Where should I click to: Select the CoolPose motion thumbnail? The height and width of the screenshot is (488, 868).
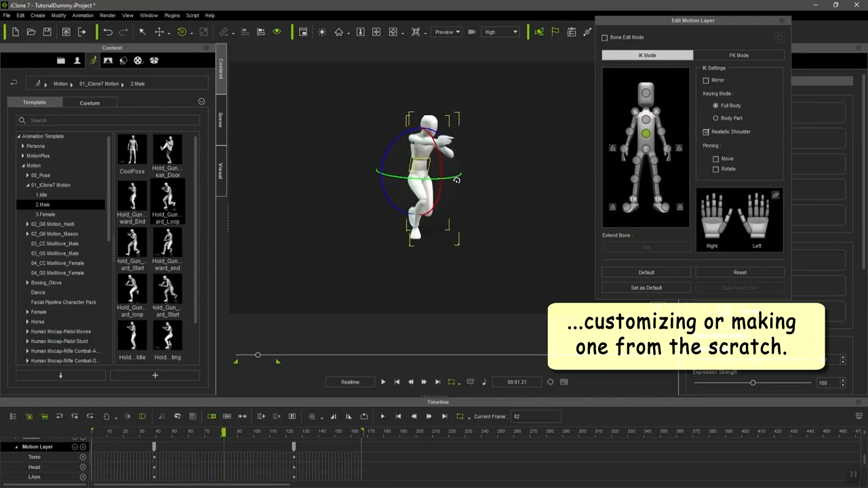pyautogui.click(x=132, y=154)
